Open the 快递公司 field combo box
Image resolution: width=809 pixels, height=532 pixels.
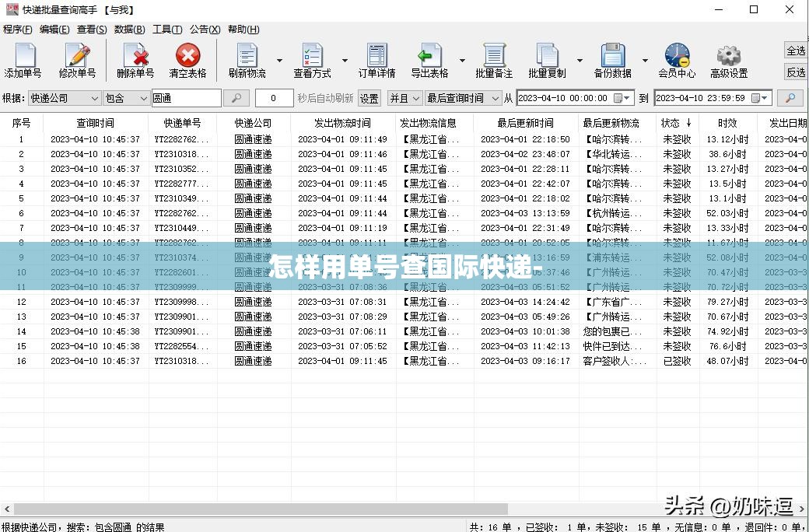coord(65,98)
